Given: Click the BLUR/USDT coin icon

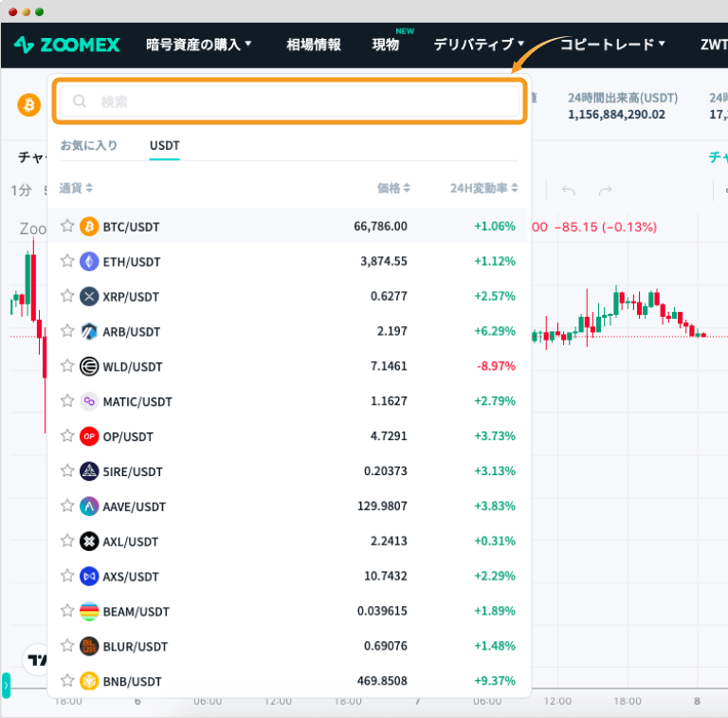Looking at the screenshot, I should [x=89, y=646].
